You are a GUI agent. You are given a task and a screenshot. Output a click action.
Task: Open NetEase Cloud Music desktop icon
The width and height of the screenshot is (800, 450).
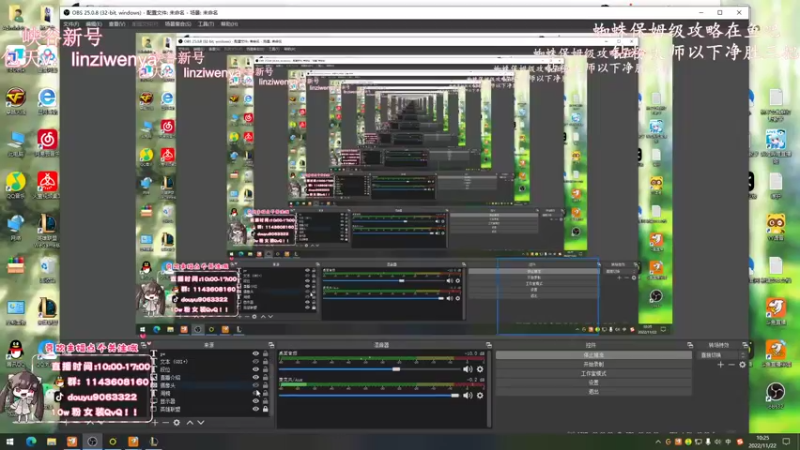point(47,142)
